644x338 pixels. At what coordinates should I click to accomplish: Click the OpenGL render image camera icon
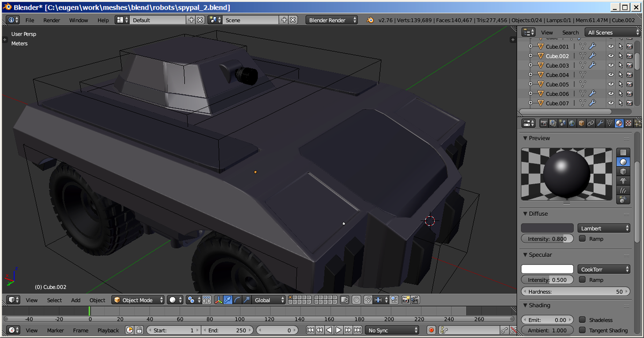pyautogui.click(x=405, y=300)
